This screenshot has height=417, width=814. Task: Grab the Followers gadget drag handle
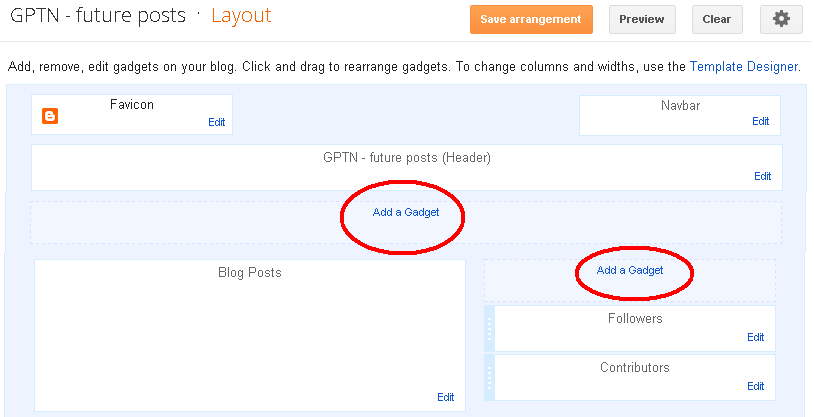point(490,329)
